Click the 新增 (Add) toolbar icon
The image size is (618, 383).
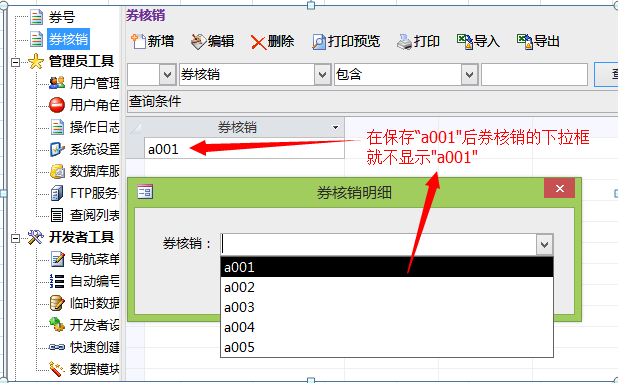pyautogui.click(x=138, y=41)
